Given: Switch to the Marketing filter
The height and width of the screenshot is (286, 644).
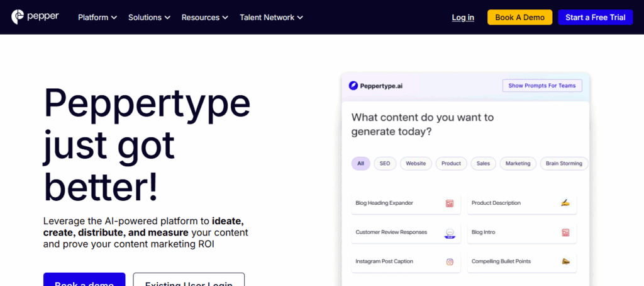Looking at the screenshot, I should (x=518, y=163).
